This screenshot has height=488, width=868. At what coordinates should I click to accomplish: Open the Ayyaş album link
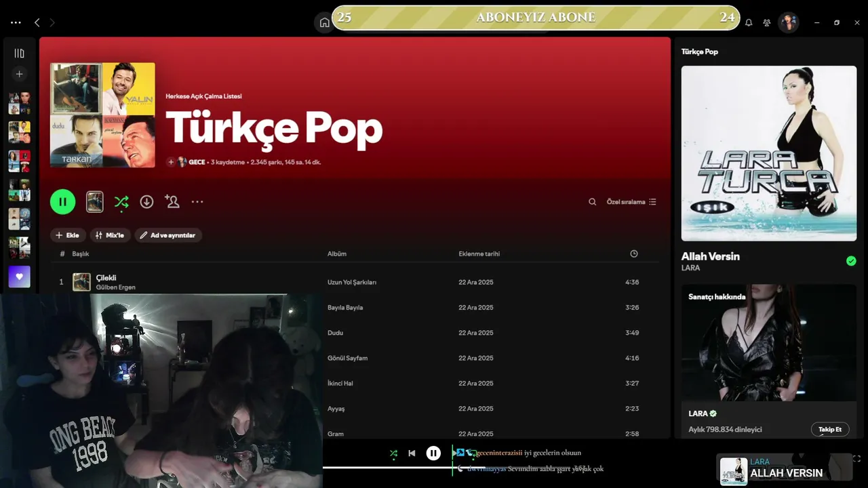[x=336, y=409]
